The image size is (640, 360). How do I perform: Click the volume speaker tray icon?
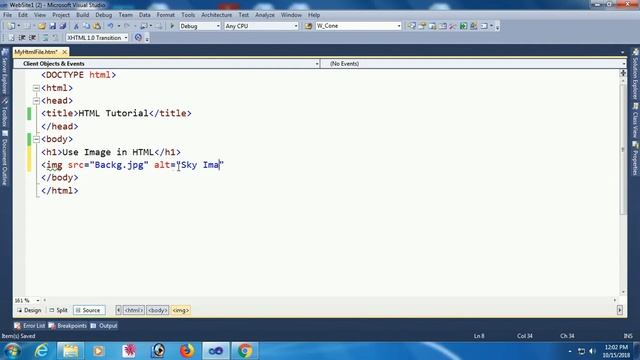[592, 351]
